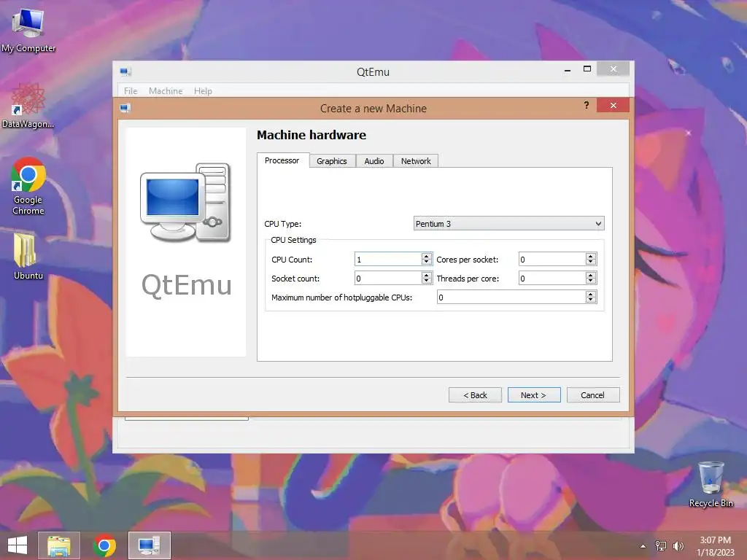Close the Create a new Machine dialog
Image resolution: width=747 pixels, height=560 pixels.
pos(613,105)
